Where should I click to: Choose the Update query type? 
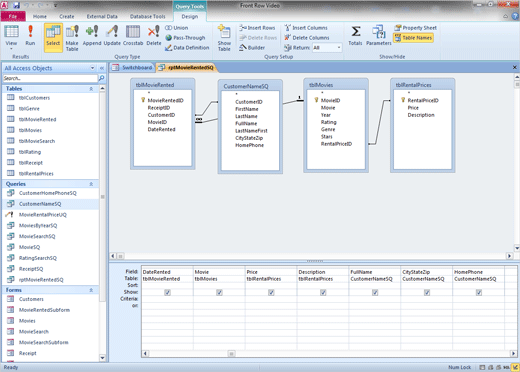[112, 35]
